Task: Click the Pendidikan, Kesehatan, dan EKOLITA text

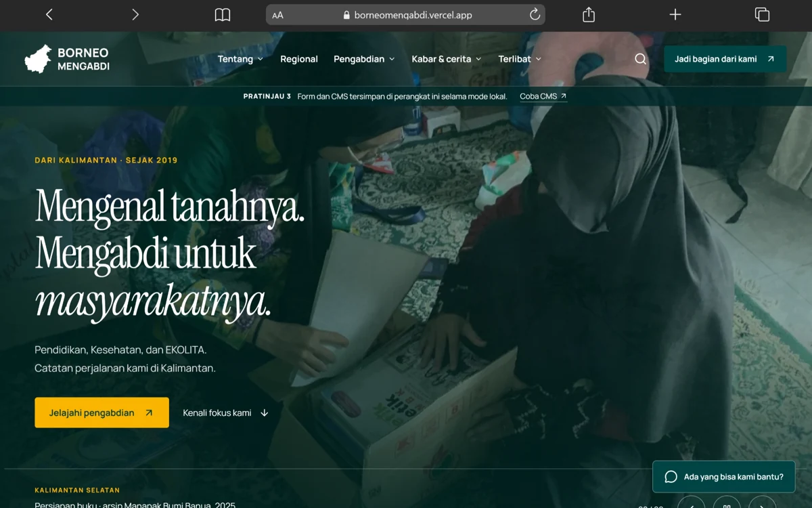Action: 120,350
